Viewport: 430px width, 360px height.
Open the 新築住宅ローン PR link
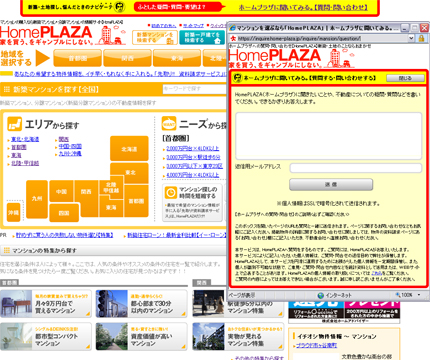[x=177, y=235]
